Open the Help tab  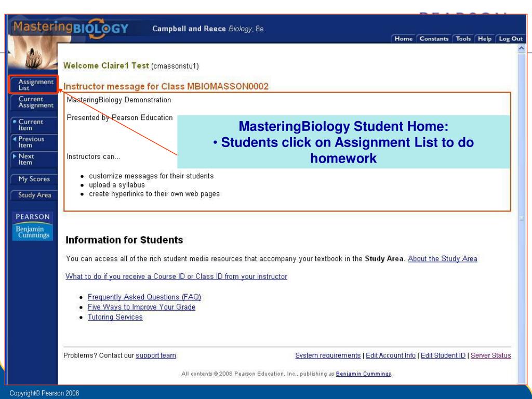485,38
